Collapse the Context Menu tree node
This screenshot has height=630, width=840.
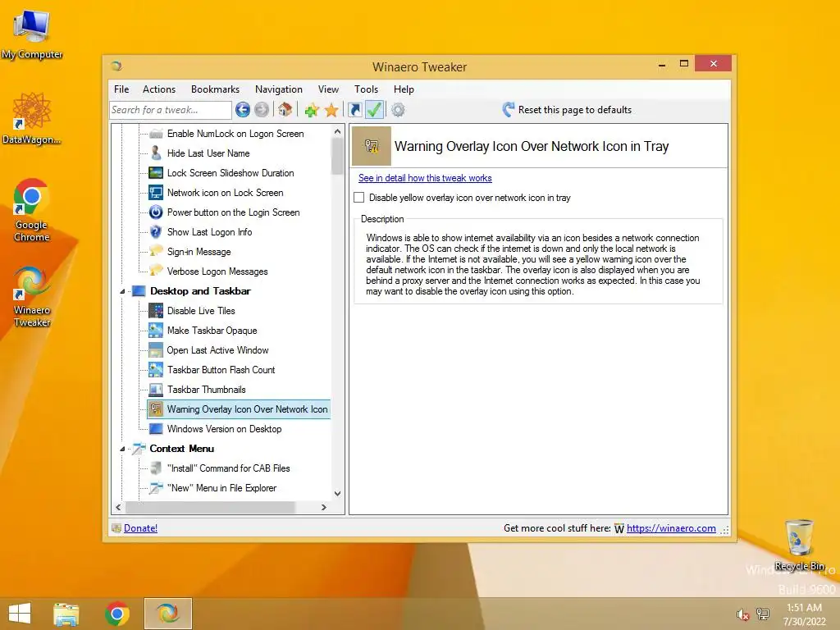[123, 449]
